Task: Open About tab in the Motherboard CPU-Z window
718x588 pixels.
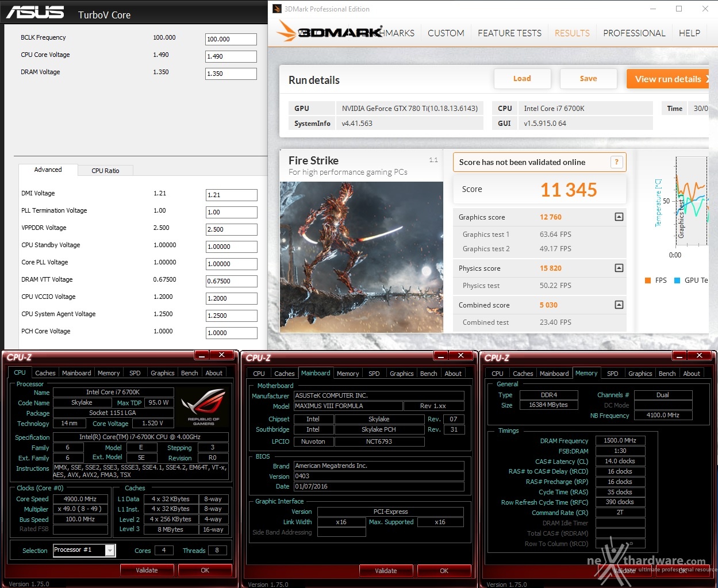Action: pyautogui.click(x=453, y=374)
